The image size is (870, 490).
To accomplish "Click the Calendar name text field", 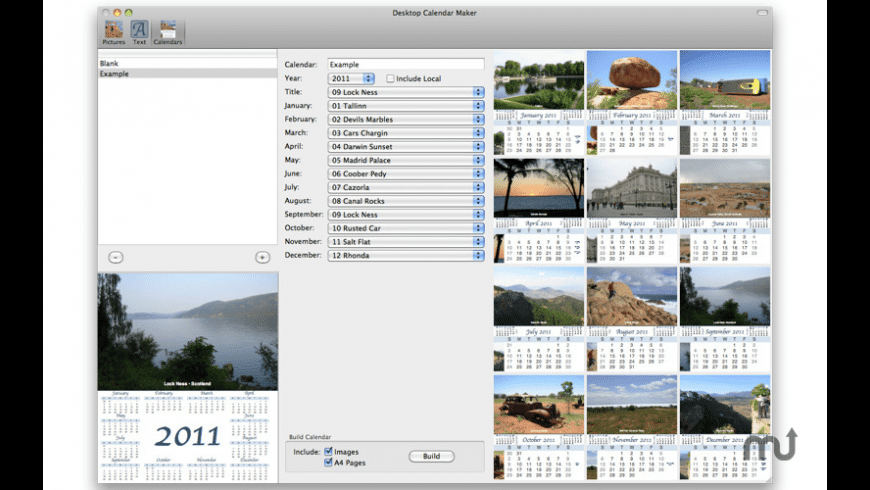I will coord(406,64).
